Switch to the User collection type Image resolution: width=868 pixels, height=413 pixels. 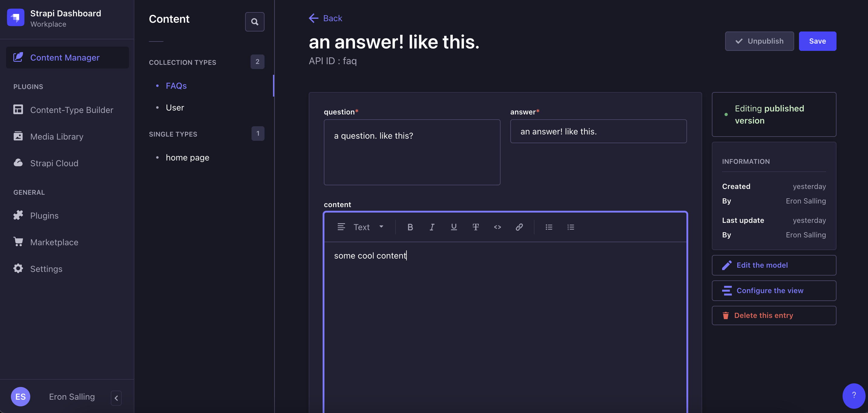[175, 107]
